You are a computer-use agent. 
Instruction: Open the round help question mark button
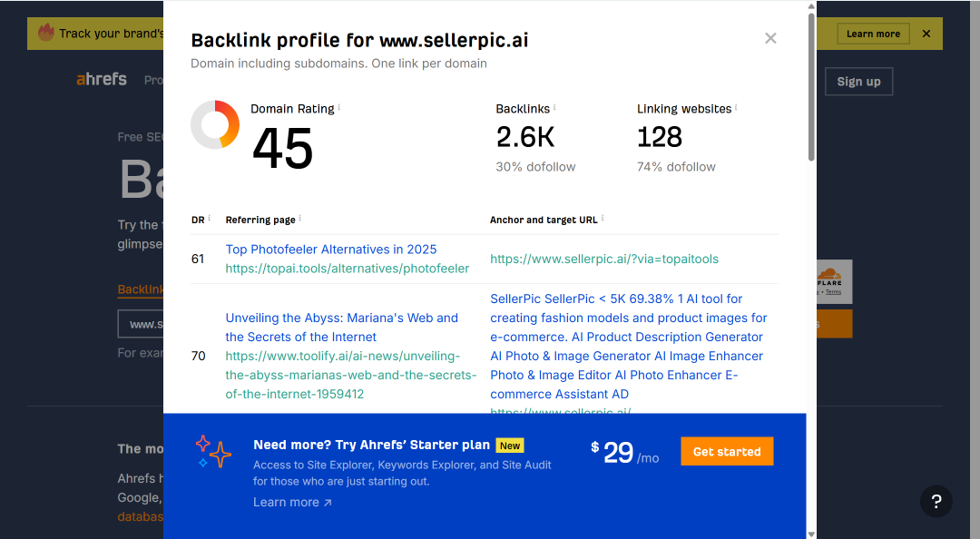[x=936, y=501]
